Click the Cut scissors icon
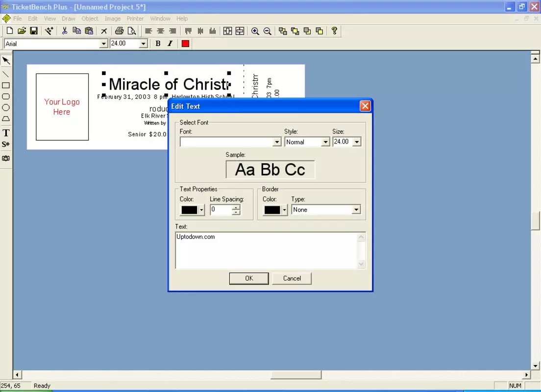This screenshot has width=541, height=392. pos(64,31)
